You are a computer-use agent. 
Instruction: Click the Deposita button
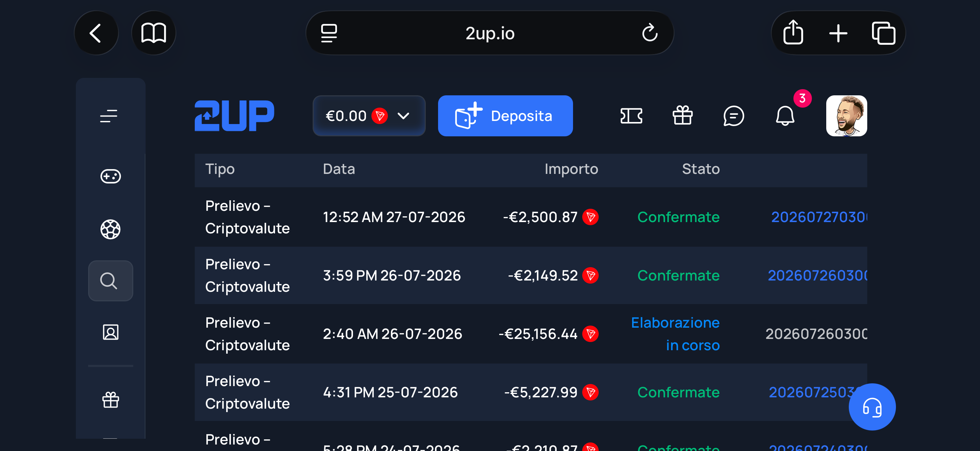pyautogui.click(x=505, y=115)
